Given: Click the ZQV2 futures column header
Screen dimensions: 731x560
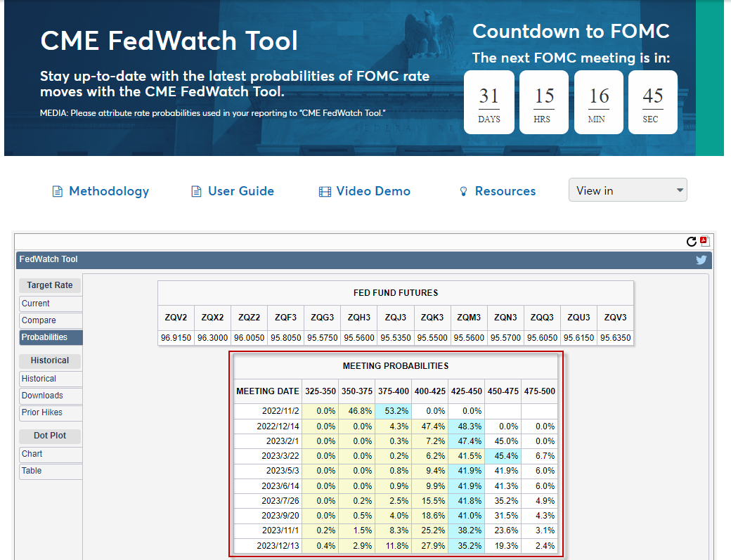Looking at the screenshot, I should click(176, 318).
